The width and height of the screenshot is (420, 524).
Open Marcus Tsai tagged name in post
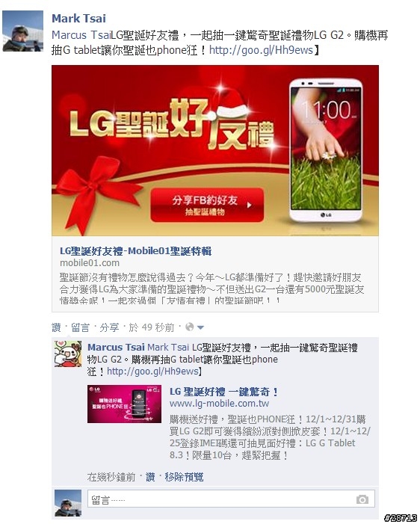pos(81,34)
